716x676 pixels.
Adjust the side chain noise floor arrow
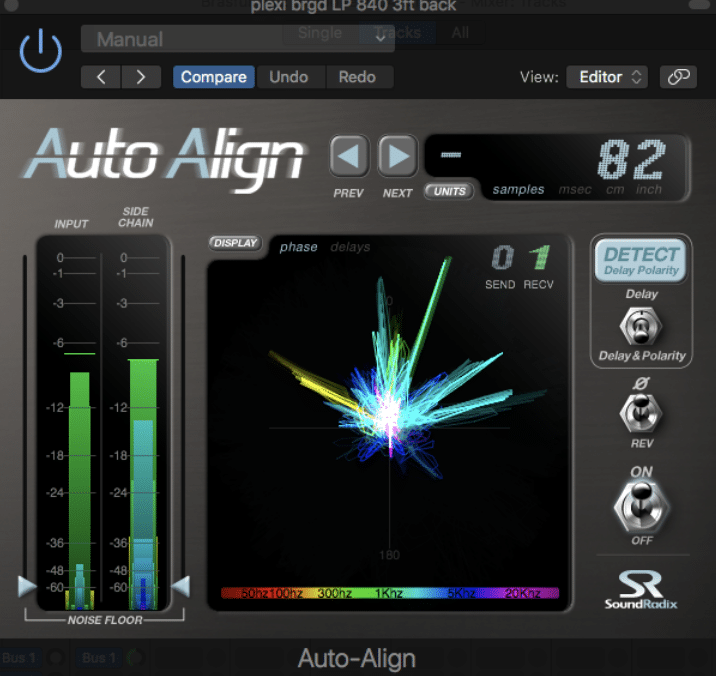point(181,586)
